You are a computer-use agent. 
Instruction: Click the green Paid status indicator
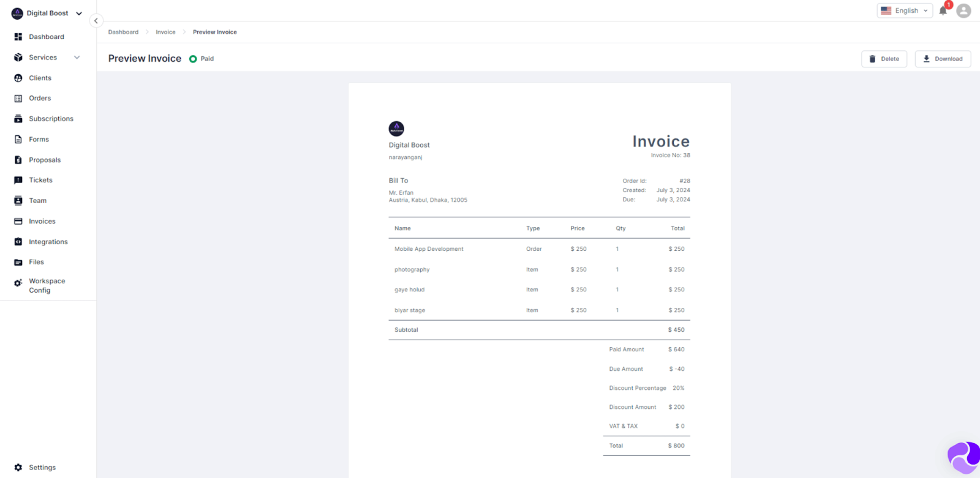(x=193, y=59)
